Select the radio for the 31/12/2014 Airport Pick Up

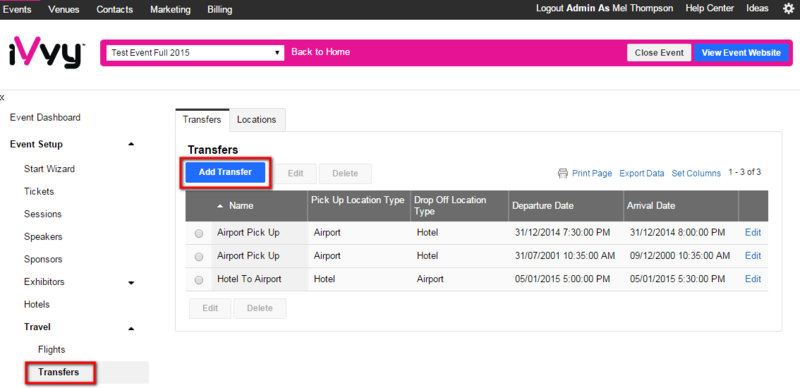pyautogui.click(x=199, y=233)
